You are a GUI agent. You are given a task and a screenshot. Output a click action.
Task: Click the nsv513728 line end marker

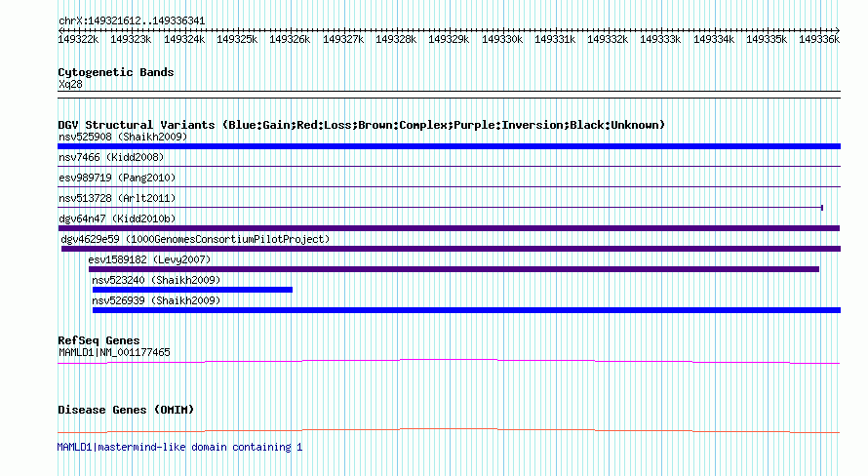(x=822, y=208)
